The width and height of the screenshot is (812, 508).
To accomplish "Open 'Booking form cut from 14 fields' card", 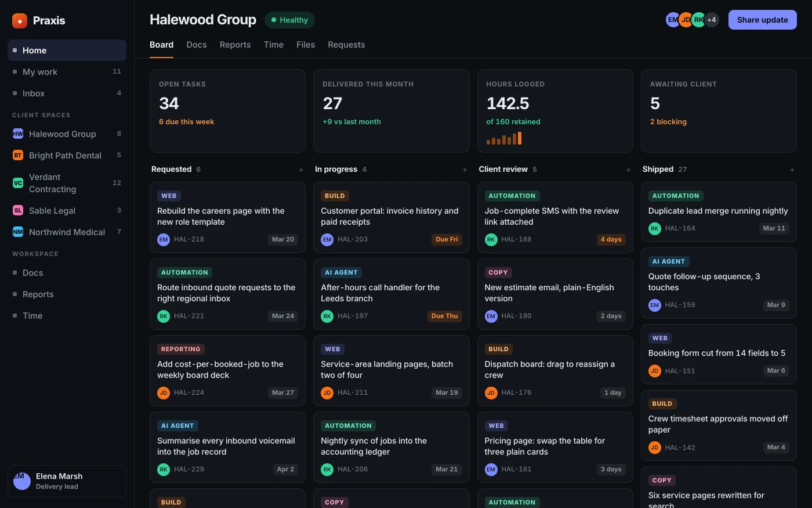I will pos(719,354).
